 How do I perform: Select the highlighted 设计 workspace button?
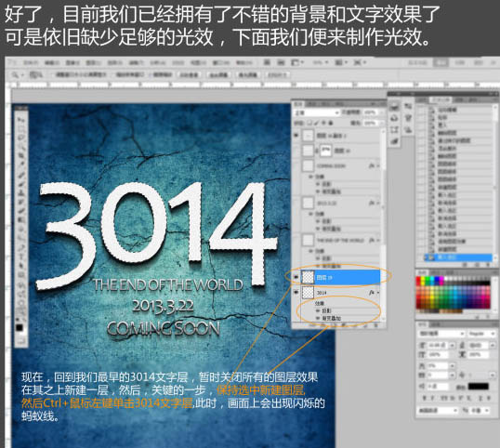441,62
